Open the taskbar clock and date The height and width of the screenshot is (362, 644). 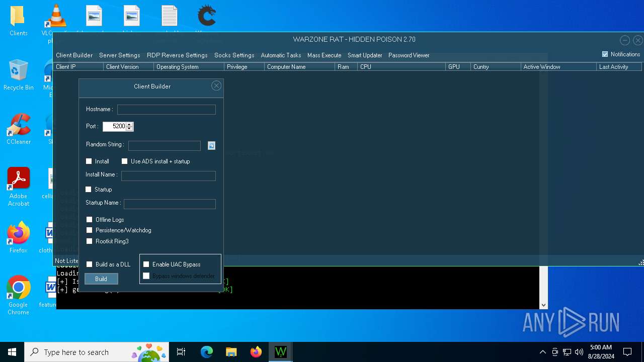pyautogui.click(x=600, y=352)
